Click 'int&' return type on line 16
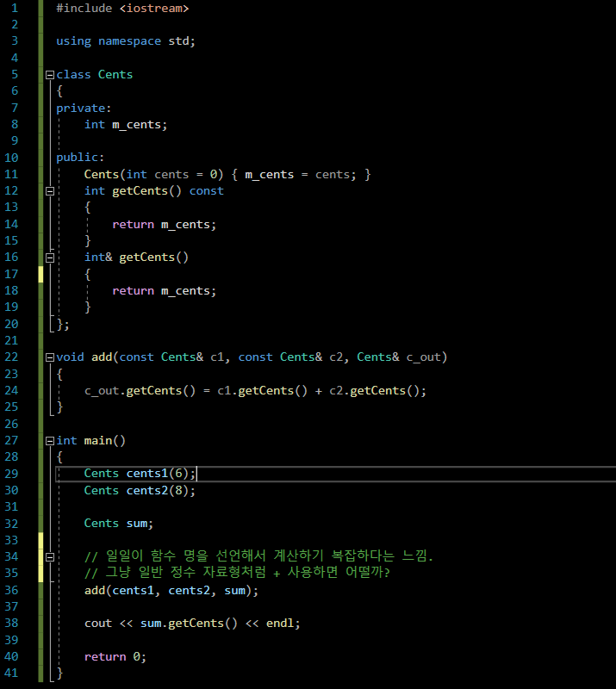Viewport: 616px width, 689px height. (x=98, y=258)
